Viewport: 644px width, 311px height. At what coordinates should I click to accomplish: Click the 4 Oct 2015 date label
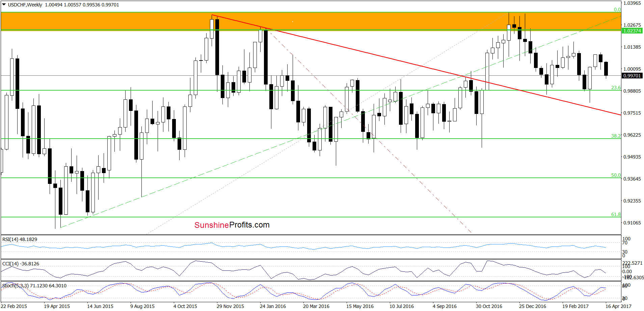[185, 306]
